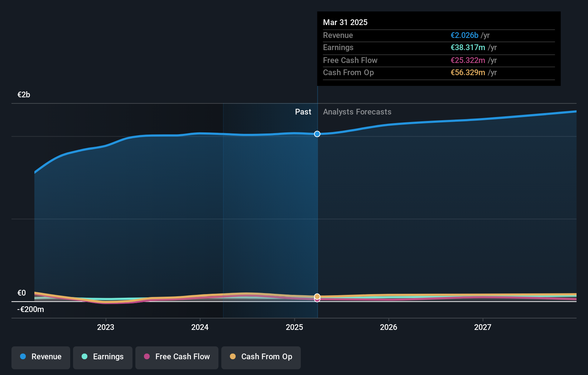Click the €2.026b revenue value in tooltip
The image size is (588, 375).
[464, 35]
